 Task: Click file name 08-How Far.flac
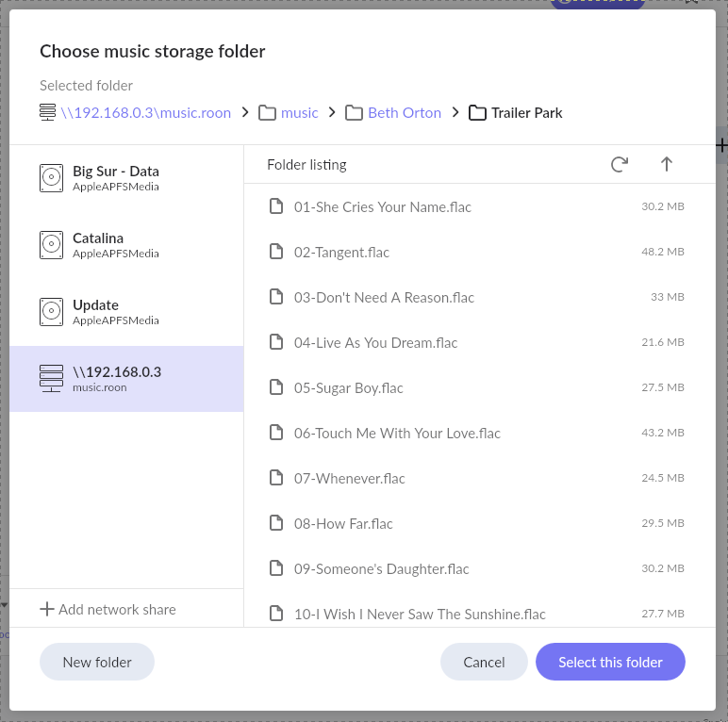343,524
